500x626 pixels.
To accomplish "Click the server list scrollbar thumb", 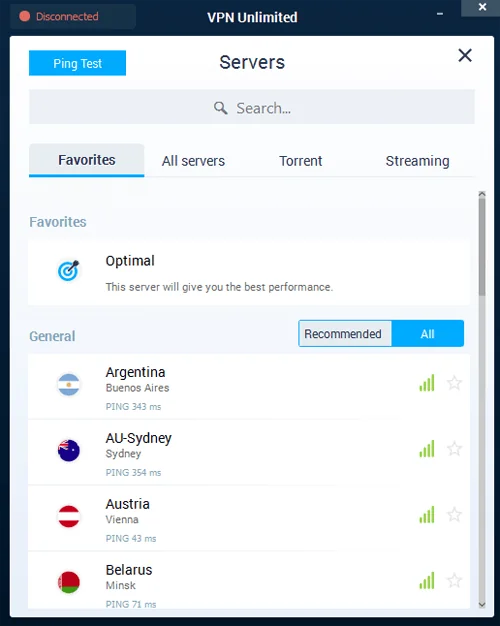I will [x=482, y=247].
